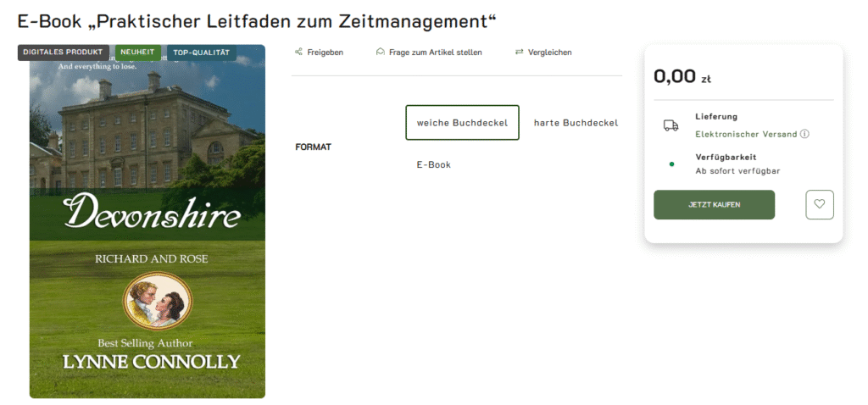This screenshot has width=868, height=405.
Task: Click the 0,00 zł price
Action: [x=682, y=76]
